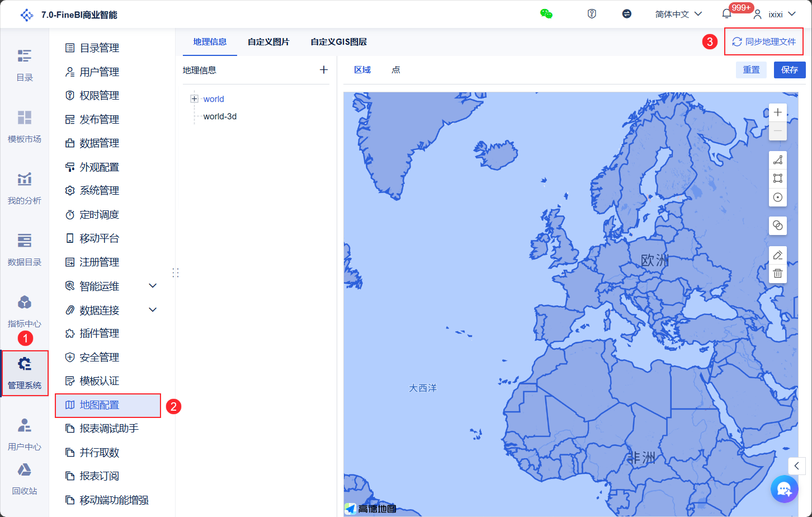Click the merge regions overlap tool
812x517 pixels.
(x=778, y=225)
